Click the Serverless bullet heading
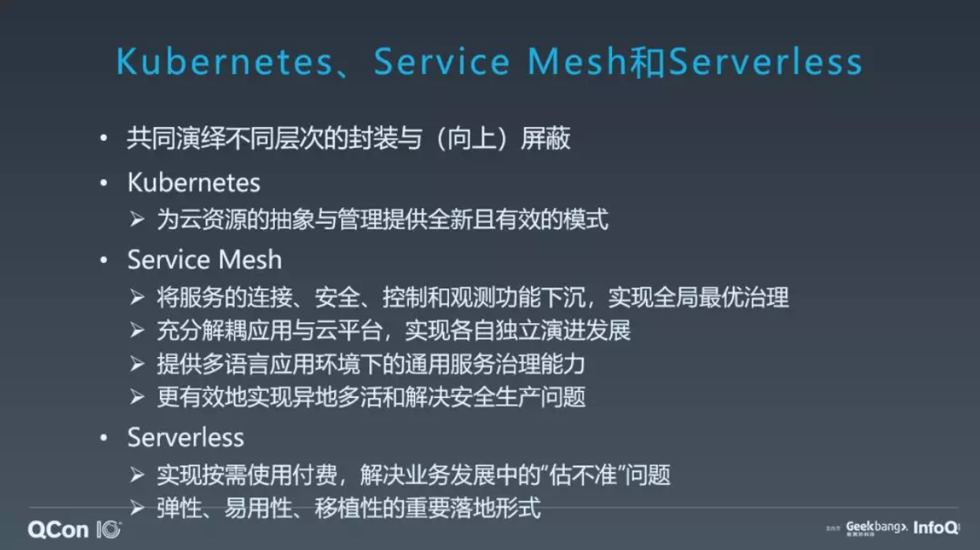This screenshot has width=980, height=550. coord(186,437)
